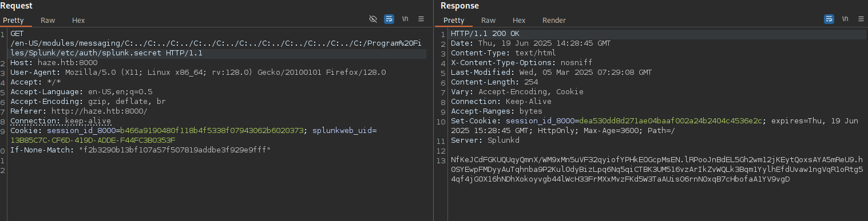This screenshot has height=221, width=868.
Task: Click the splunk.secret path line in request
Action: (106, 53)
